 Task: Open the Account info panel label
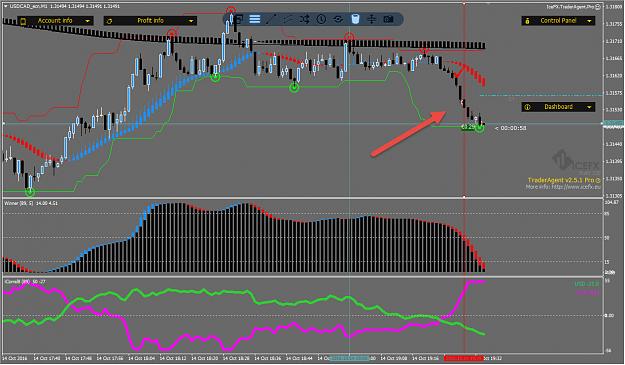(x=55, y=21)
